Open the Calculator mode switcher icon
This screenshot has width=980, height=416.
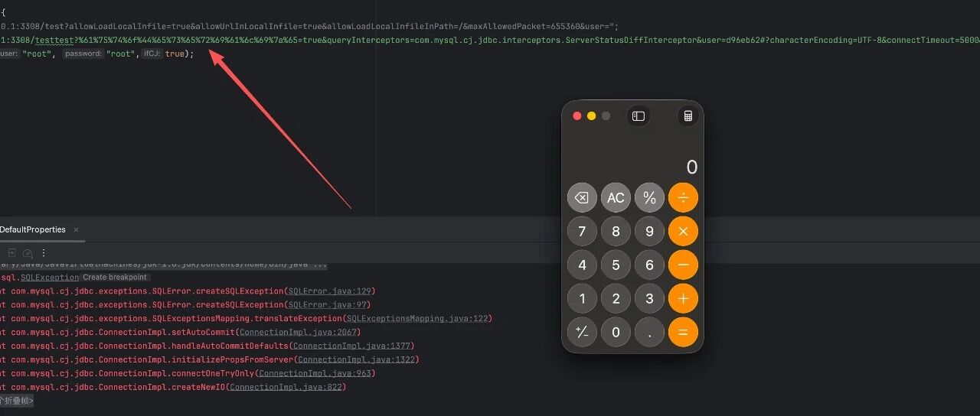(688, 116)
